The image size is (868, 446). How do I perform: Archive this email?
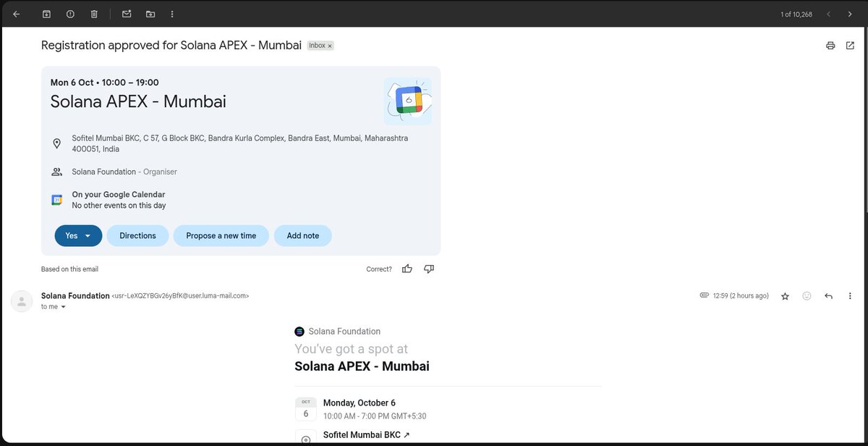pyautogui.click(x=46, y=14)
